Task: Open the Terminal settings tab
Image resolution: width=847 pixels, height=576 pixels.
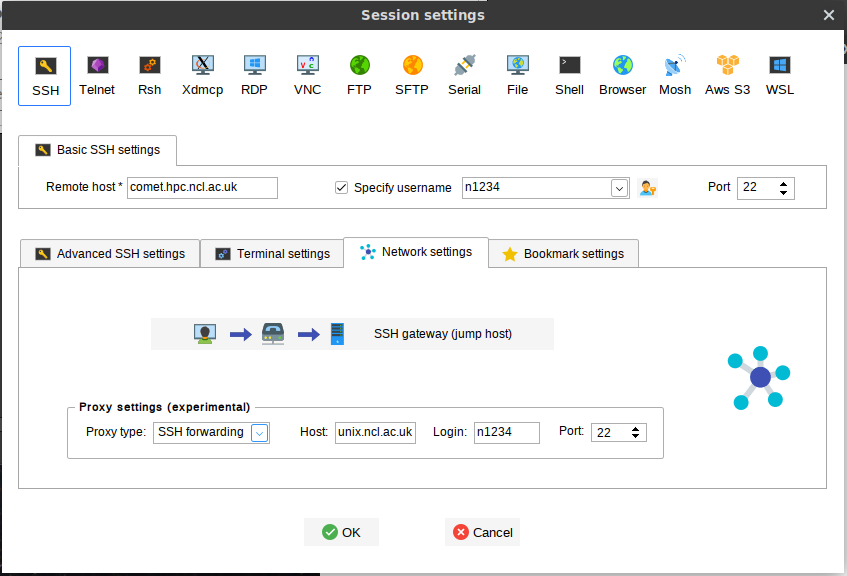Action: coord(272,254)
